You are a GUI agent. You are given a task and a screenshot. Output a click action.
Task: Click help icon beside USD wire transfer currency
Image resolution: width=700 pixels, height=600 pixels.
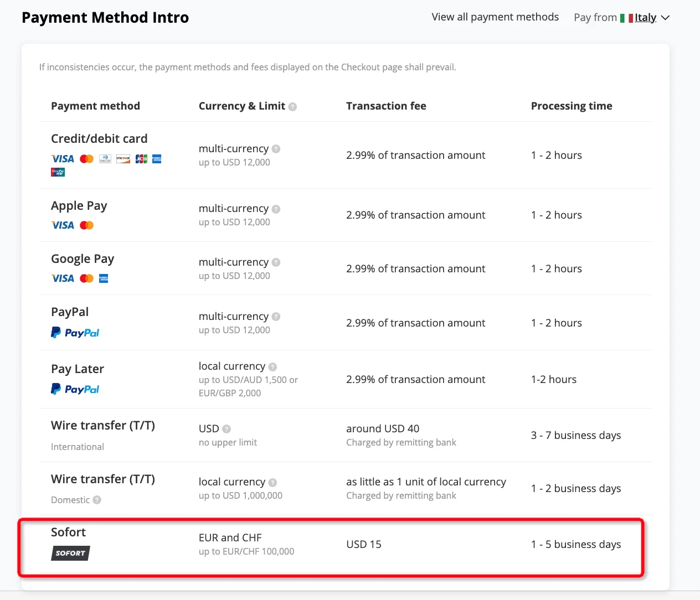227,429
